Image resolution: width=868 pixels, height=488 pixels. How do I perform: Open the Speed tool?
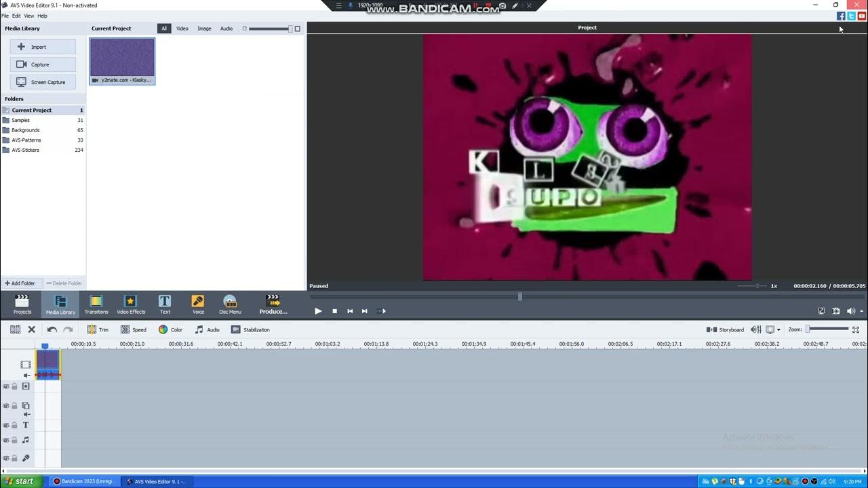(133, 329)
